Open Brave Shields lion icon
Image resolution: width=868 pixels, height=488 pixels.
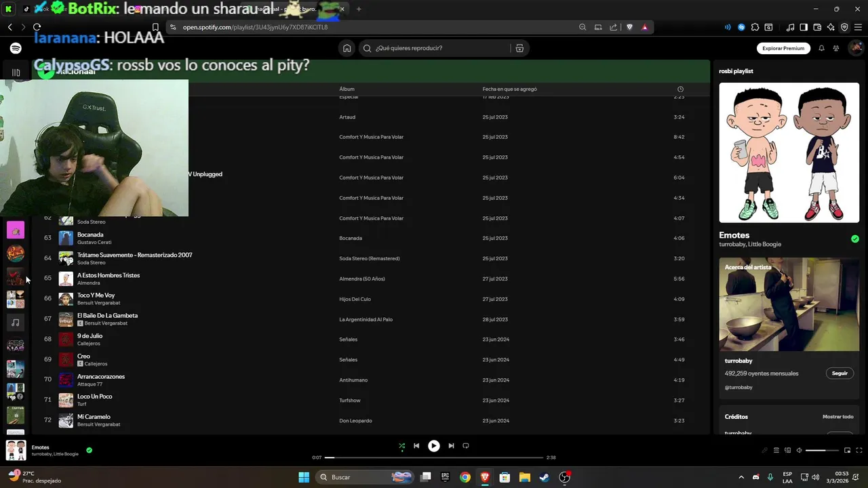coord(629,27)
